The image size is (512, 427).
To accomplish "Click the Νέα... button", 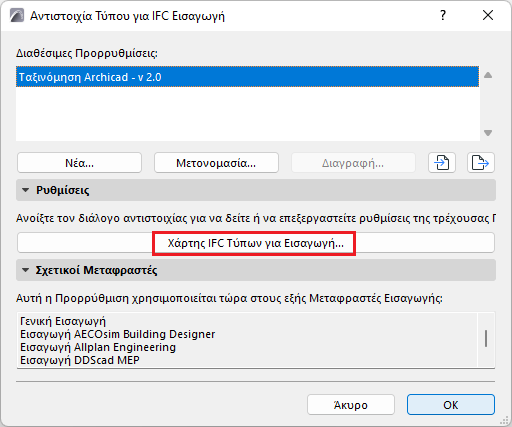I will click(79, 163).
